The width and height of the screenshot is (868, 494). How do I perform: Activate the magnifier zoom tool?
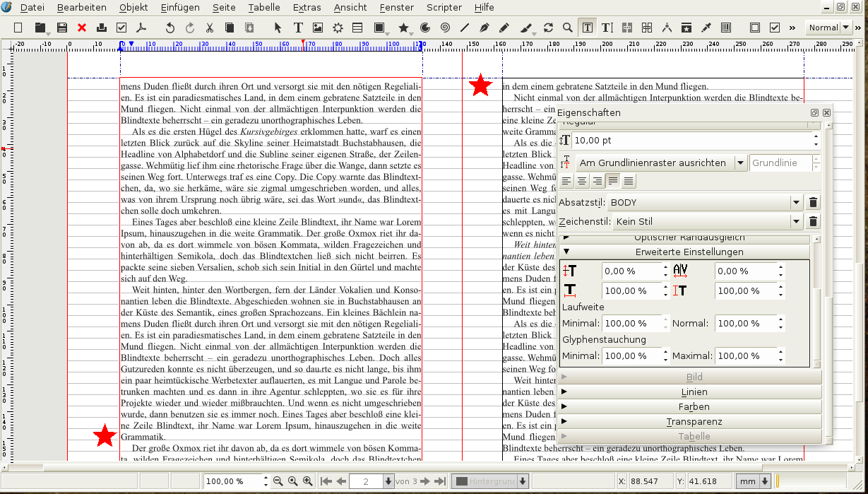pos(567,28)
